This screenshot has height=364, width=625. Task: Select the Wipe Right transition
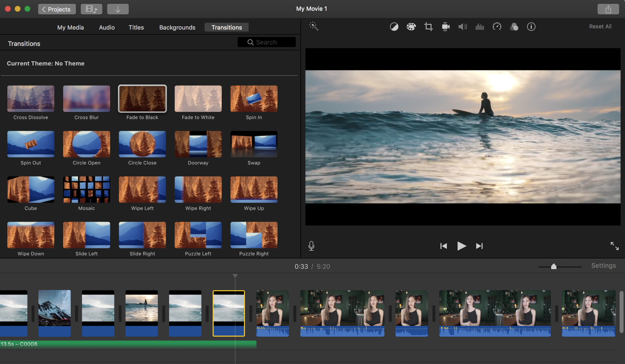point(198,189)
